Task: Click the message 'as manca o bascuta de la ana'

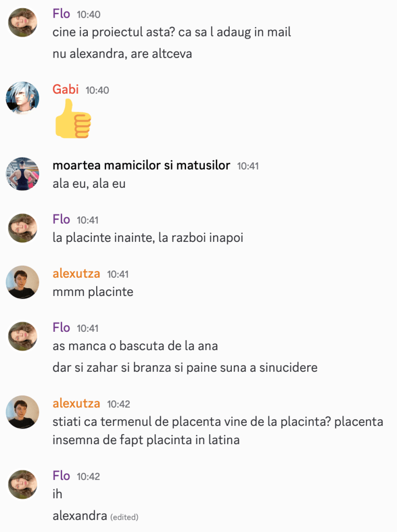Action: pos(135,346)
